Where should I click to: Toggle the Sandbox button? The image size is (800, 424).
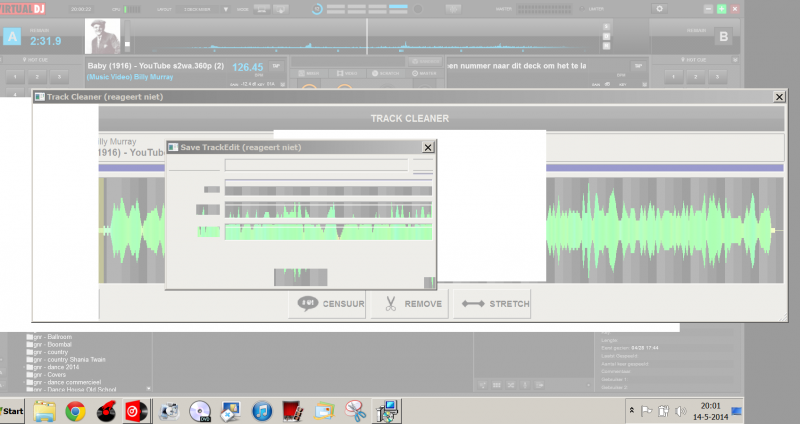click(x=424, y=61)
